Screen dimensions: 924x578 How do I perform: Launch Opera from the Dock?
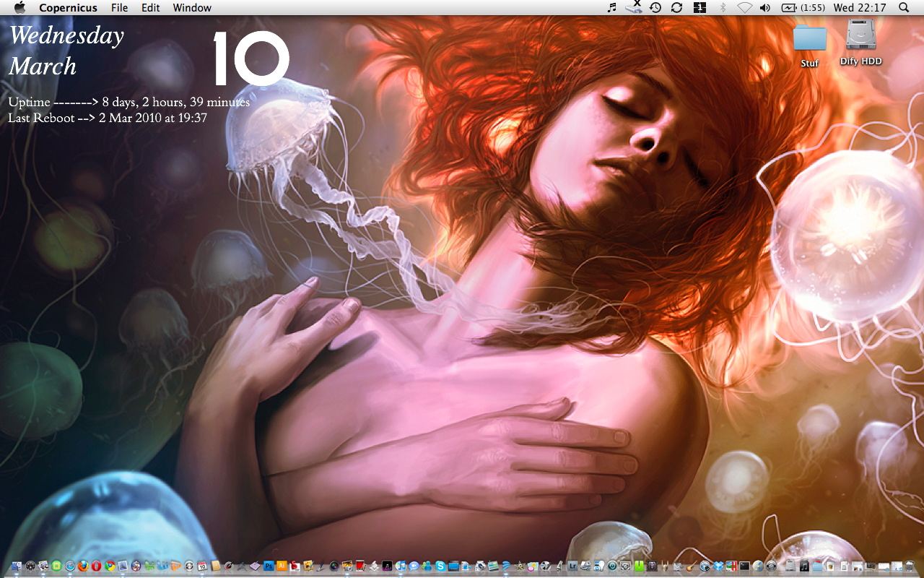pos(96,566)
